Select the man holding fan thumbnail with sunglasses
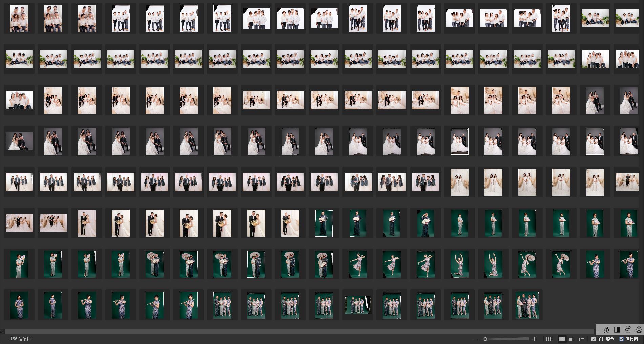This screenshot has height=344, width=644. (x=324, y=223)
